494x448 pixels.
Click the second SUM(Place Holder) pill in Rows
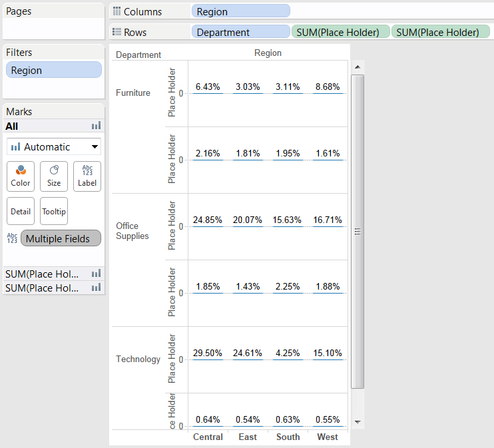[x=441, y=32]
